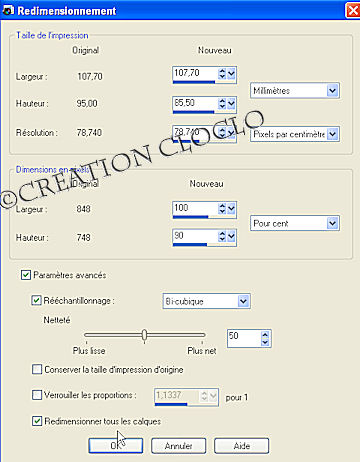Uncheck Redimensionner tous les calques

37,421
